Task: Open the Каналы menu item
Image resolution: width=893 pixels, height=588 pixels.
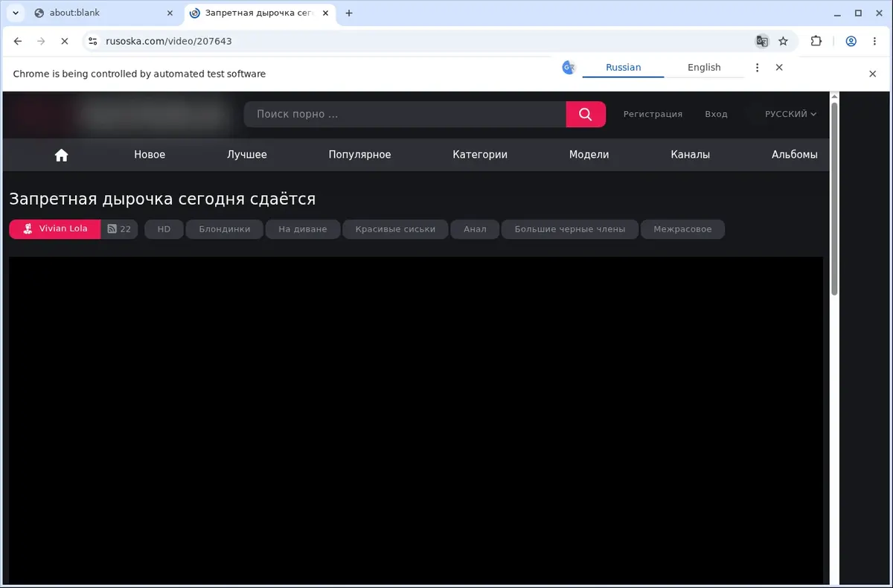Action: pyautogui.click(x=690, y=155)
